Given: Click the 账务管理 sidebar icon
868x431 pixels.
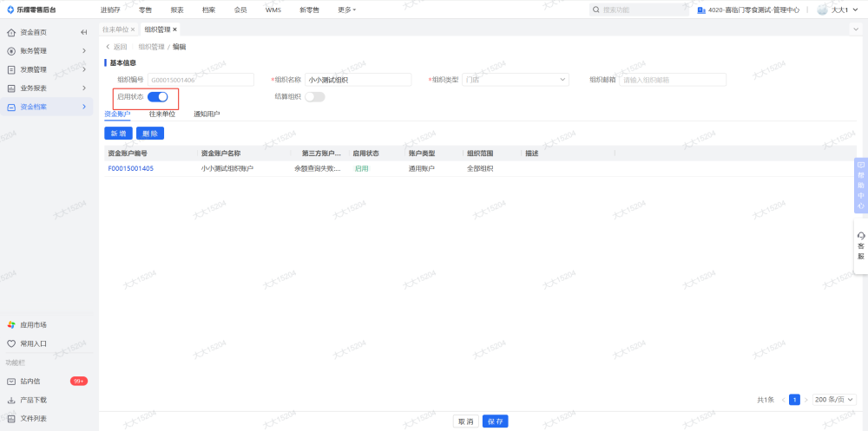Looking at the screenshot, I should pyautogui.click(x=11, y=51).
